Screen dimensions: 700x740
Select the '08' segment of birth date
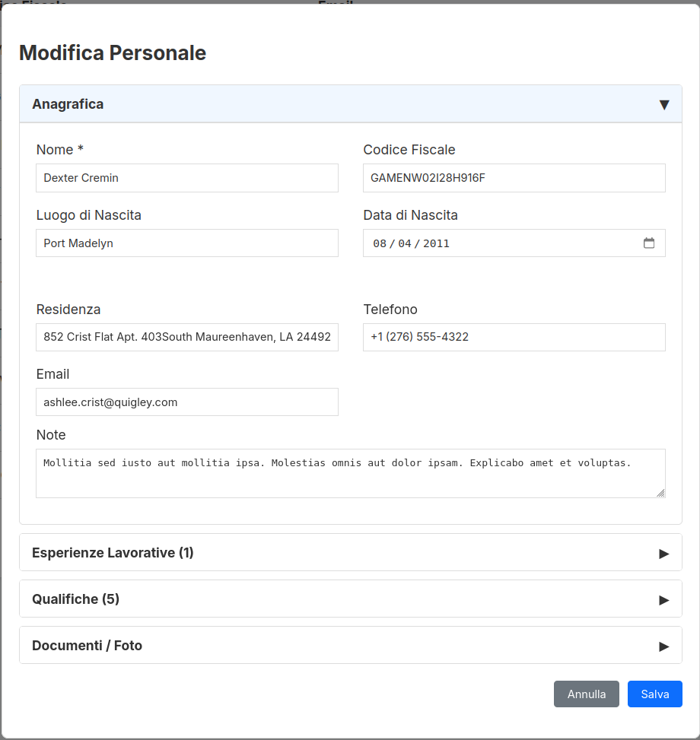coord(380,244)
